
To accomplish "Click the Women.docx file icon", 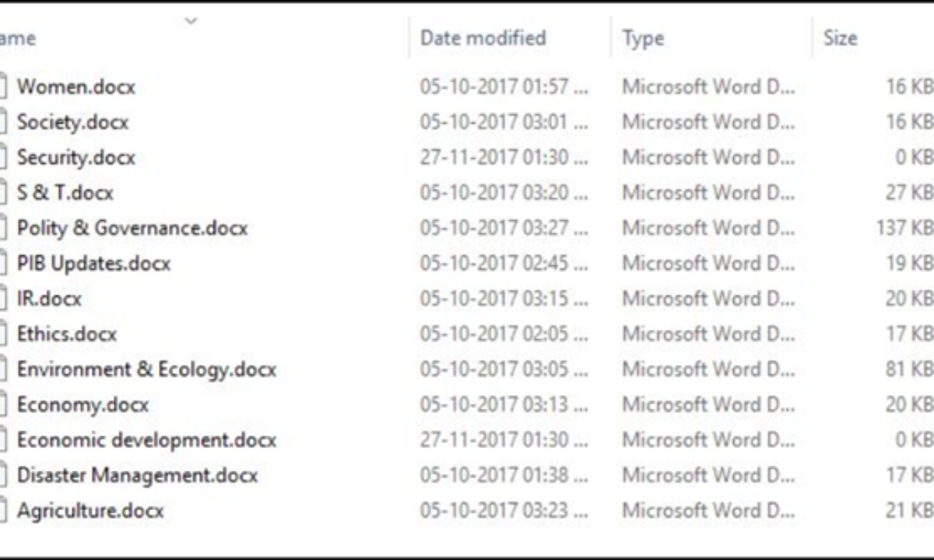I will [x=3, y=86].
